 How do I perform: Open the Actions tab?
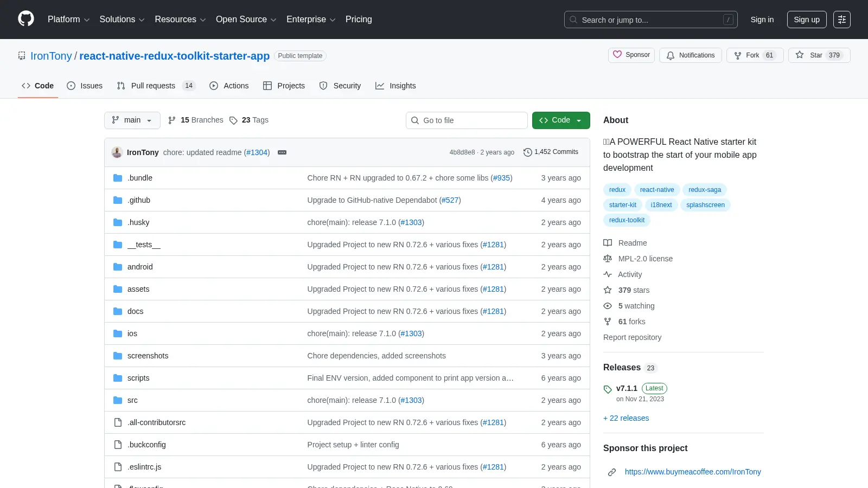pos(229,86)
